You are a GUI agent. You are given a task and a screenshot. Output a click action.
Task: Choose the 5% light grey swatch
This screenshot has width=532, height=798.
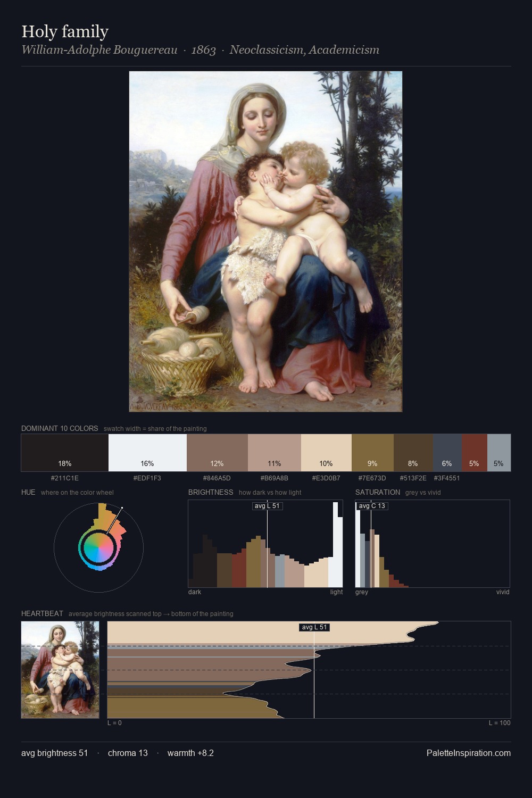[x=498, y=453]
